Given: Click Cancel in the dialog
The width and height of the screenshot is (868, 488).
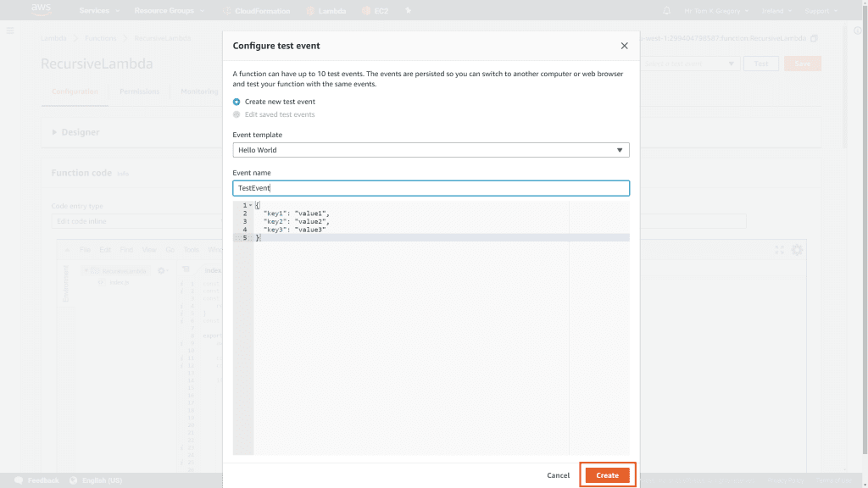Looking at the screenshot, I should point(558,475).
